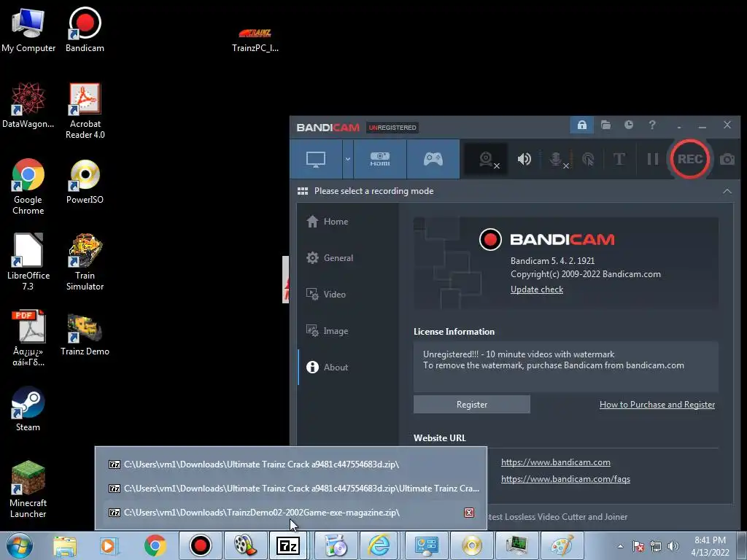Click the PowerISO disc taskbar icon

pyautogui.click(x=472, y=545)
